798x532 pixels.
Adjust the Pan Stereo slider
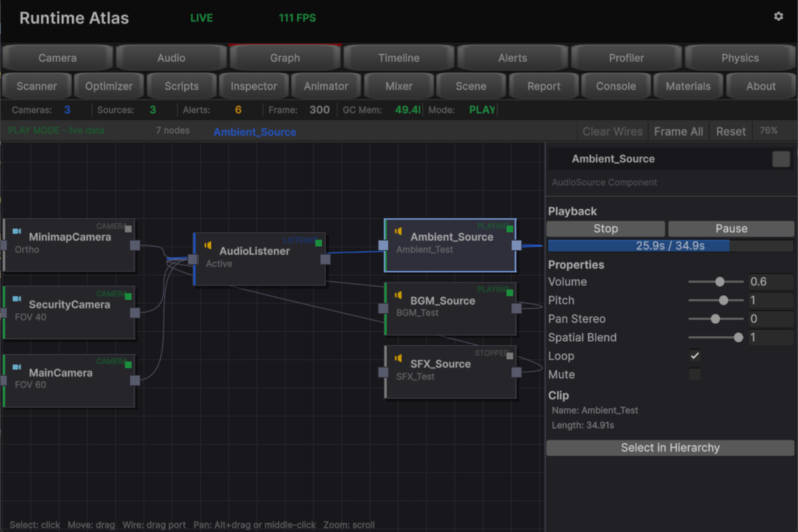(716, 319)
